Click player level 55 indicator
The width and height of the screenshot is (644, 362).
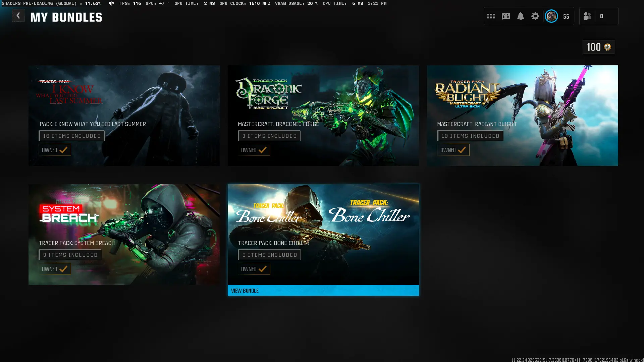coord(566,16)
